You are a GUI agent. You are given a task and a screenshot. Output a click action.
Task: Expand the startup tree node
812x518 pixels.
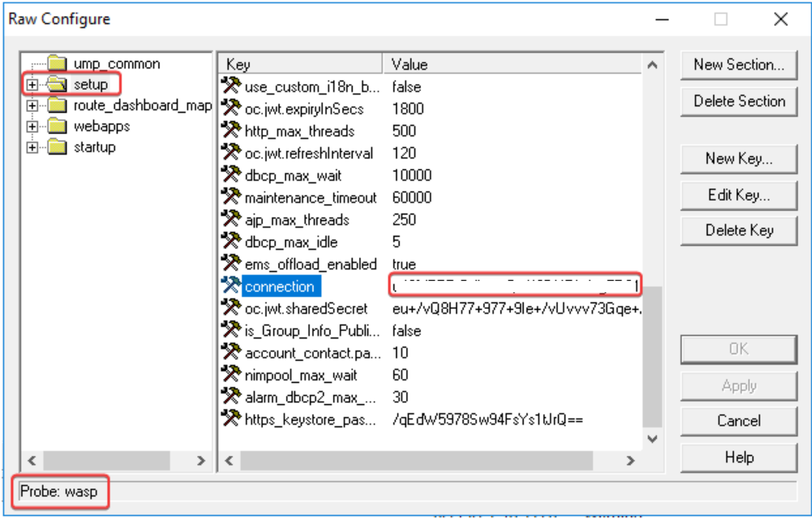point(32,147)
